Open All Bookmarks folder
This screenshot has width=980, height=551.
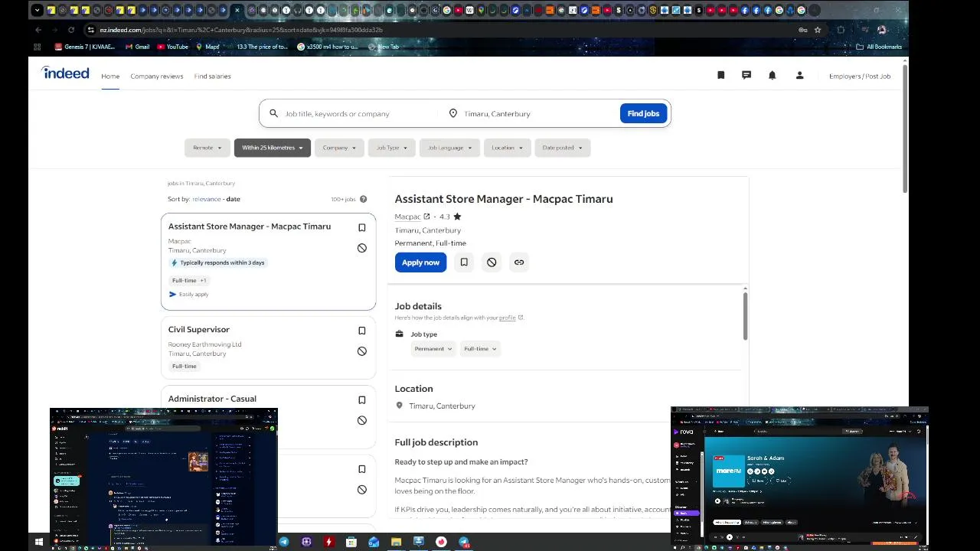point(879,47)
